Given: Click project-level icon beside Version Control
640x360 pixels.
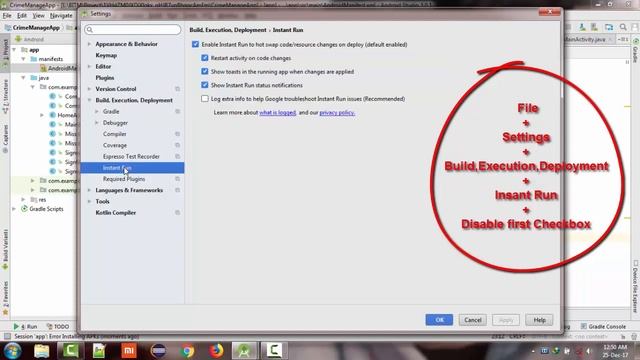Looking at the screenshot, I should [178, 89].
